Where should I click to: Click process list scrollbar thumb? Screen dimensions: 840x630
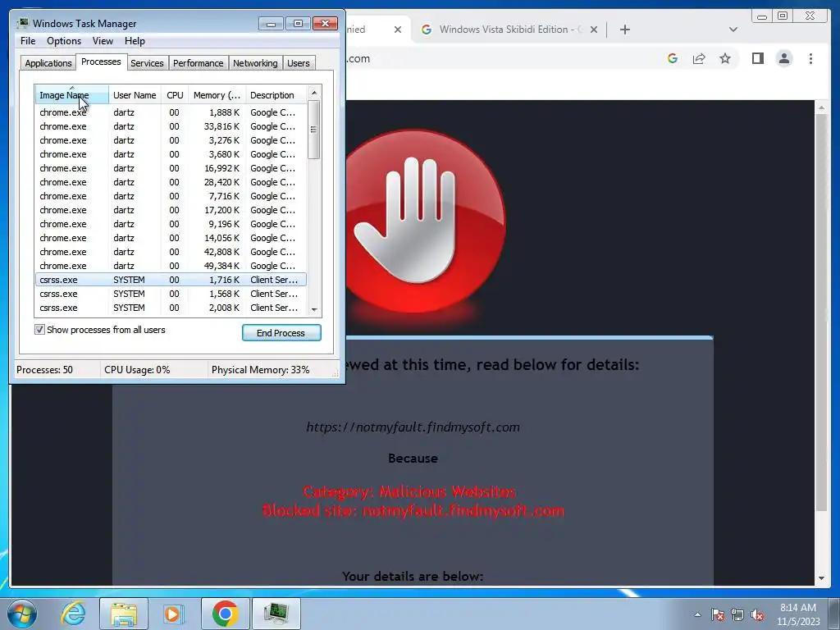click(314, 130)
